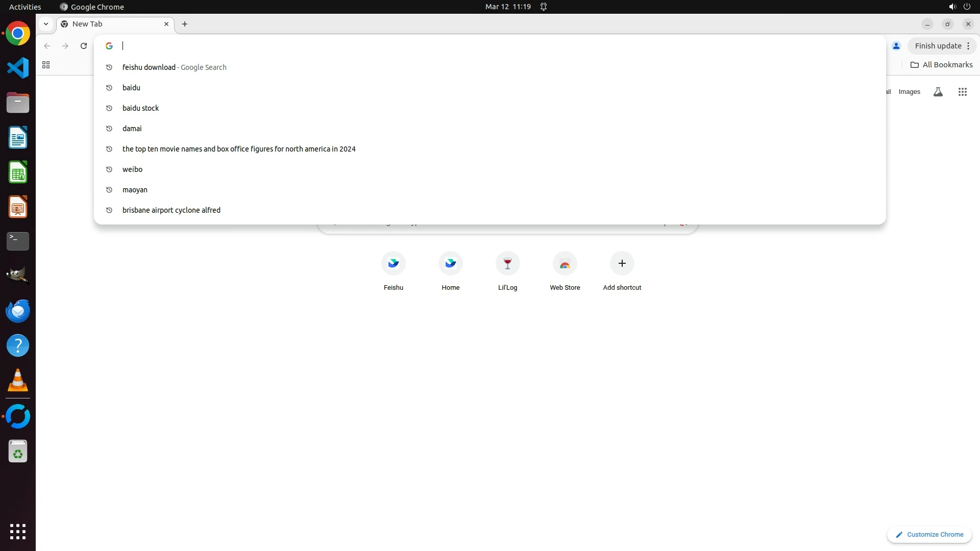
Task: Open the tab groups grid icon
Action: 46,65
